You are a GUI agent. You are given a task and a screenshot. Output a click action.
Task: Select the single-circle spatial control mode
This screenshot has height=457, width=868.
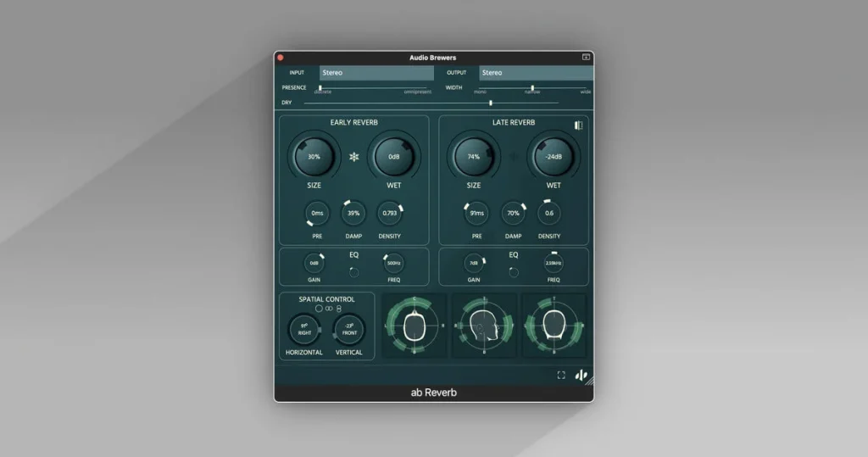(x=319, y=309)
